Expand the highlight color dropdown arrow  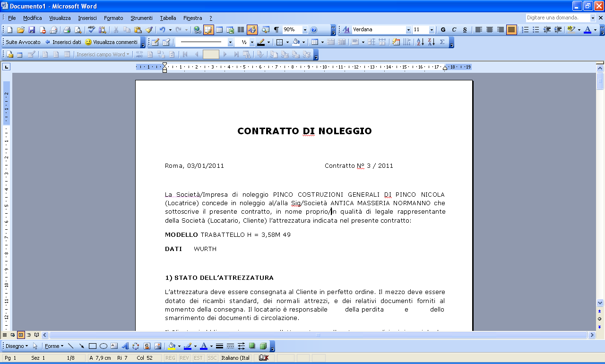click(579, 30)
